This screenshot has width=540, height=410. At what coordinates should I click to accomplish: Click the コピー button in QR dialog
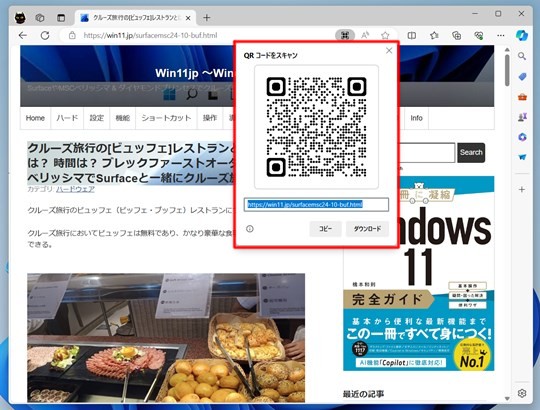(325, 229)
